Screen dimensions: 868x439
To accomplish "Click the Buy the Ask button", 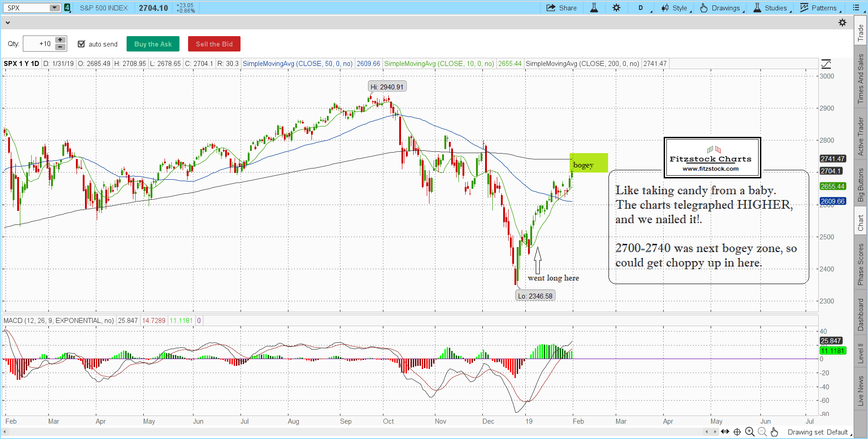I will pos(153,44).
